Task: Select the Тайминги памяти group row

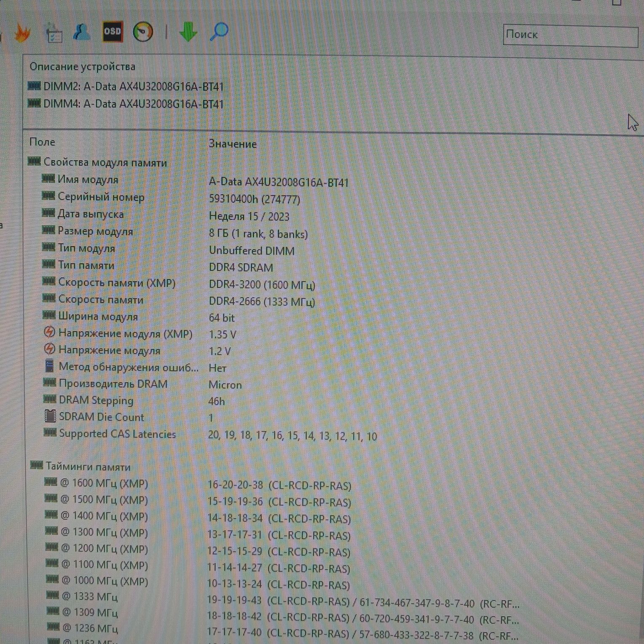Action: [x=80, y=466]
